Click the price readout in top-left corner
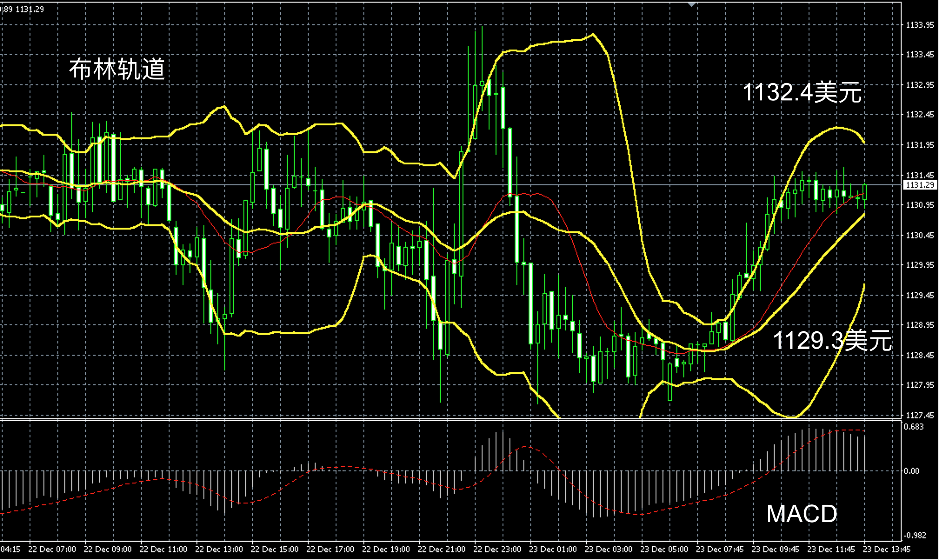Screen dimensions: 939x560 [23, 9]
